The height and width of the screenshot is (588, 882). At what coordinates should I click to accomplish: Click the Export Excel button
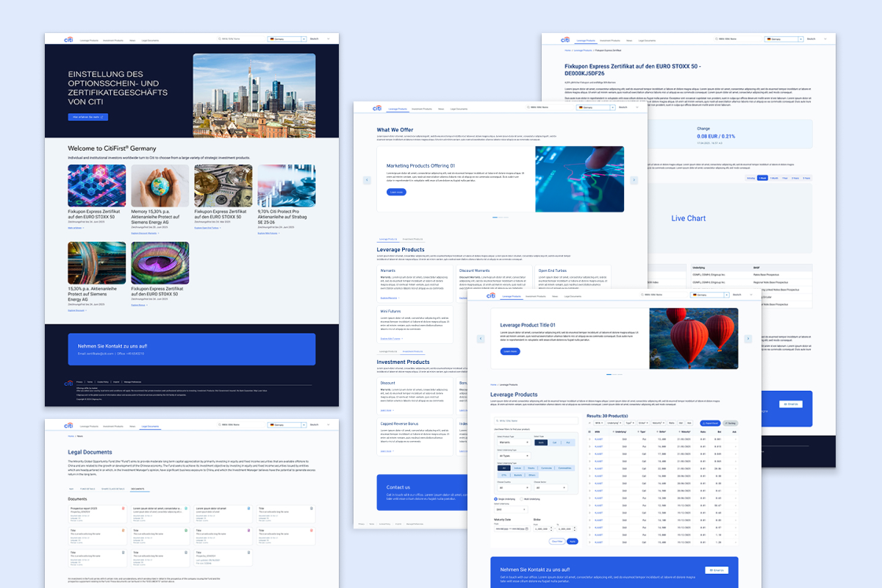click(x=710, y=423)
